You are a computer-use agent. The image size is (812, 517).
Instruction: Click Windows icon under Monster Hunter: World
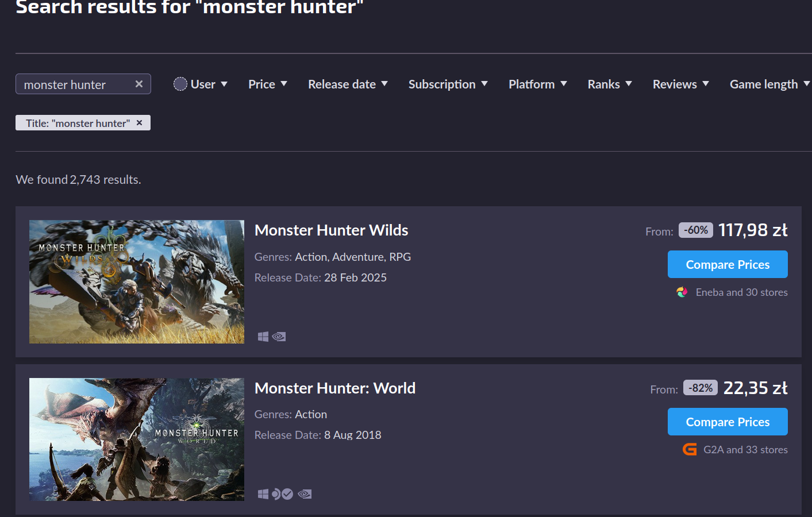[263, 494]
